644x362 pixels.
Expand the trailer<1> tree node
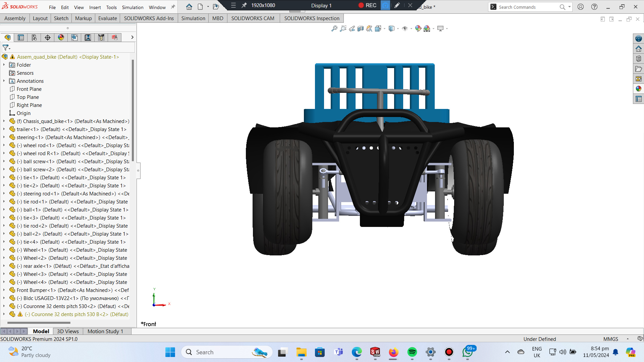(4, 129)
